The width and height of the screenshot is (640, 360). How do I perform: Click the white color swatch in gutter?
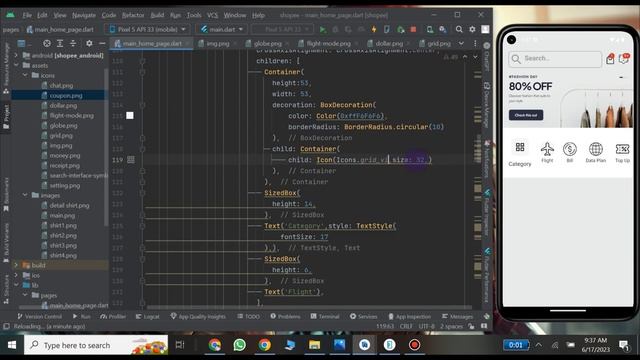point(130,116)
